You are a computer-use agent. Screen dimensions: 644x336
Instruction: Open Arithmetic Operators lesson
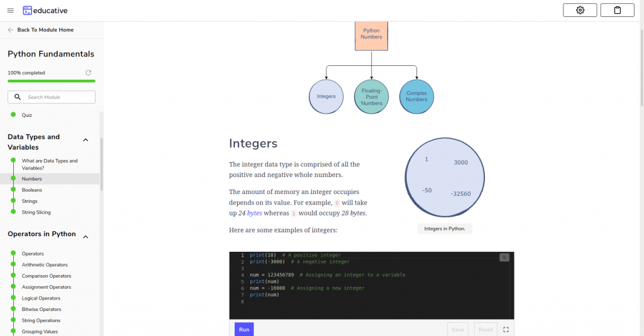click(x=45, y=264)
